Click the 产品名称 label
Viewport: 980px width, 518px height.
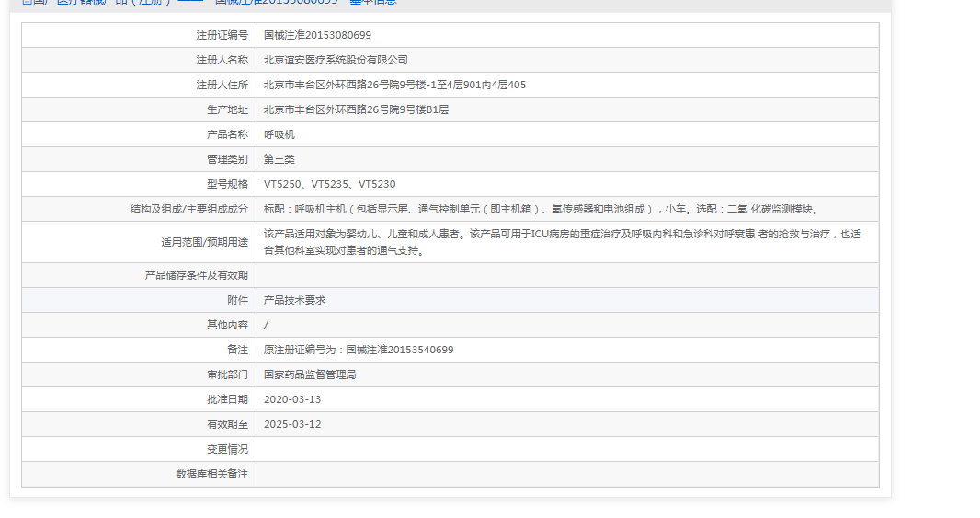227,134
